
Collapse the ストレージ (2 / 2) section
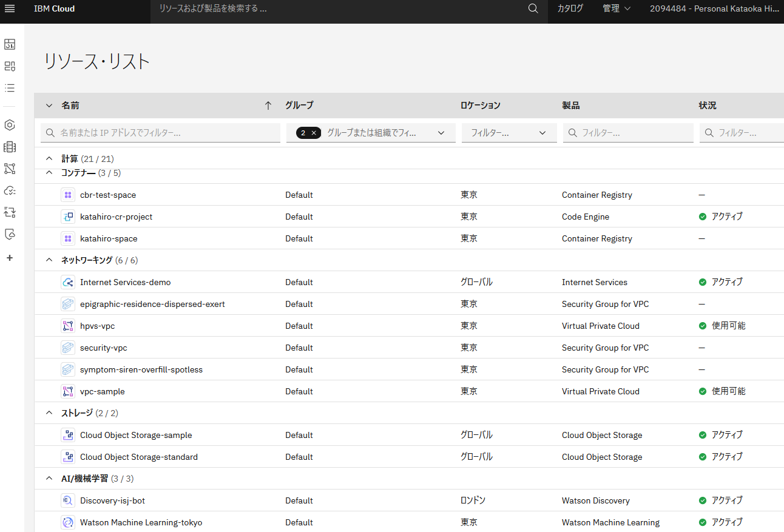pyautogui.click(x=49, y=413)
